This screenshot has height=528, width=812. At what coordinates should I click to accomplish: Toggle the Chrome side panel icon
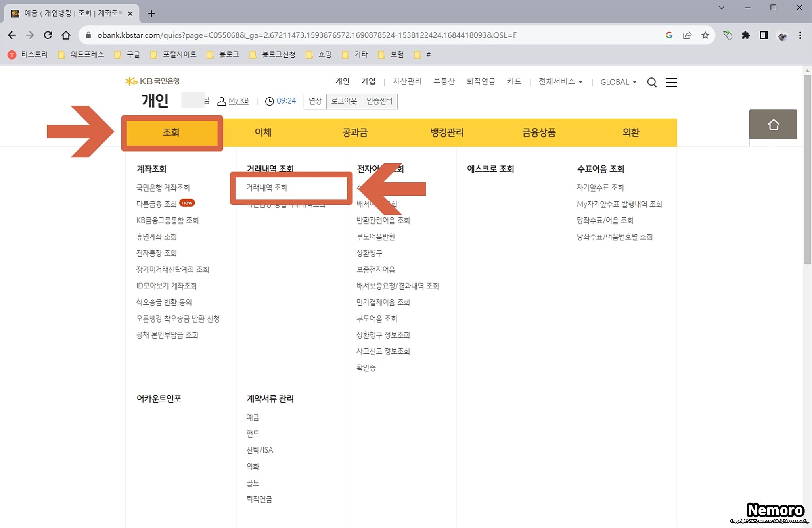click(764, 35)
